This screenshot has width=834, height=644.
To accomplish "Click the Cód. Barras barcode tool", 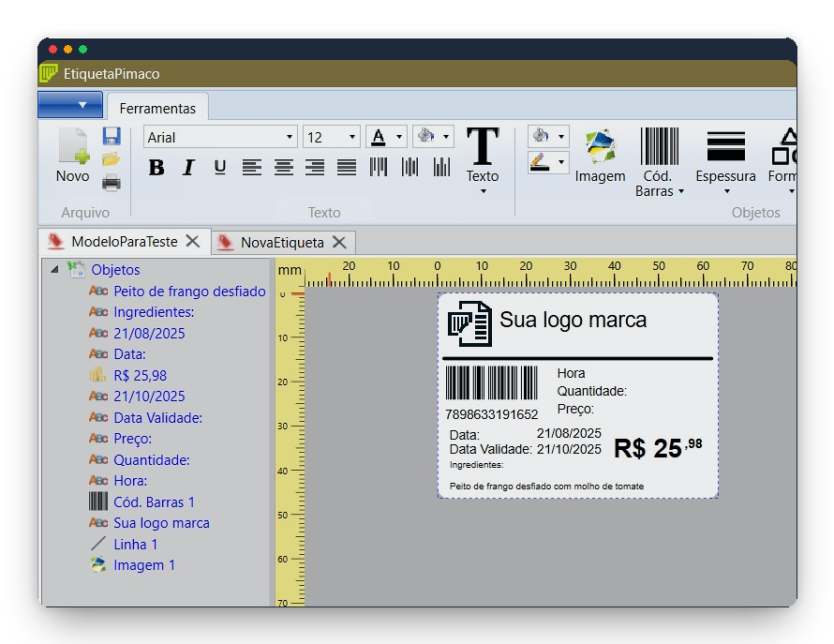I will tap(659, 161).
